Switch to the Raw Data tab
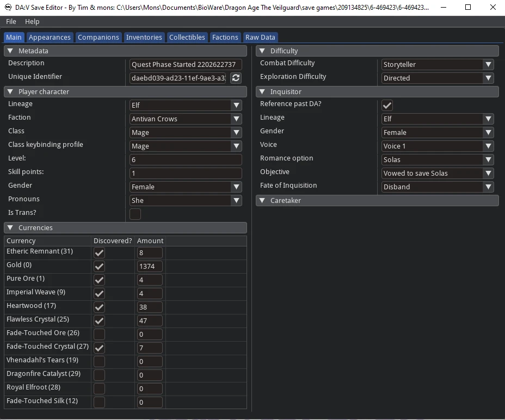This screenshot has height=420, width=505. click(x=260, y=37)
